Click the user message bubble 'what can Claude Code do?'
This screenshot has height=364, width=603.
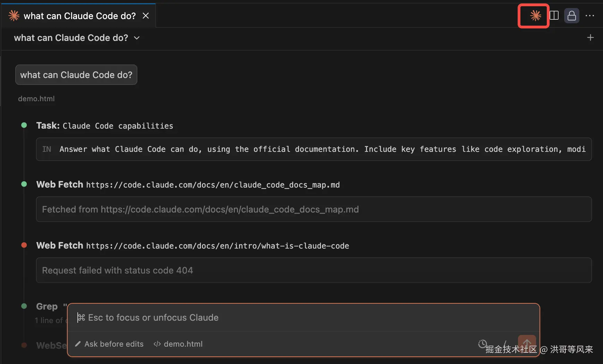pyautogui.click(x=76, y=75)
